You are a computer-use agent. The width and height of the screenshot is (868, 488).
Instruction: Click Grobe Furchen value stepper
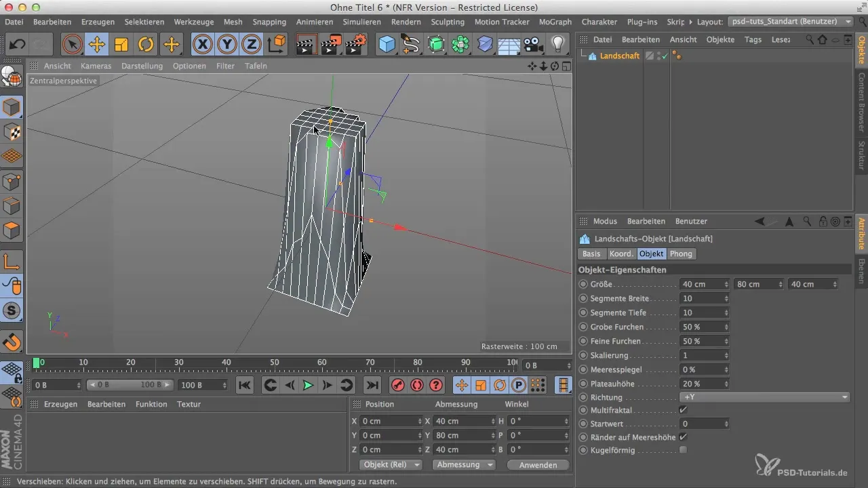tap(726, 327)
